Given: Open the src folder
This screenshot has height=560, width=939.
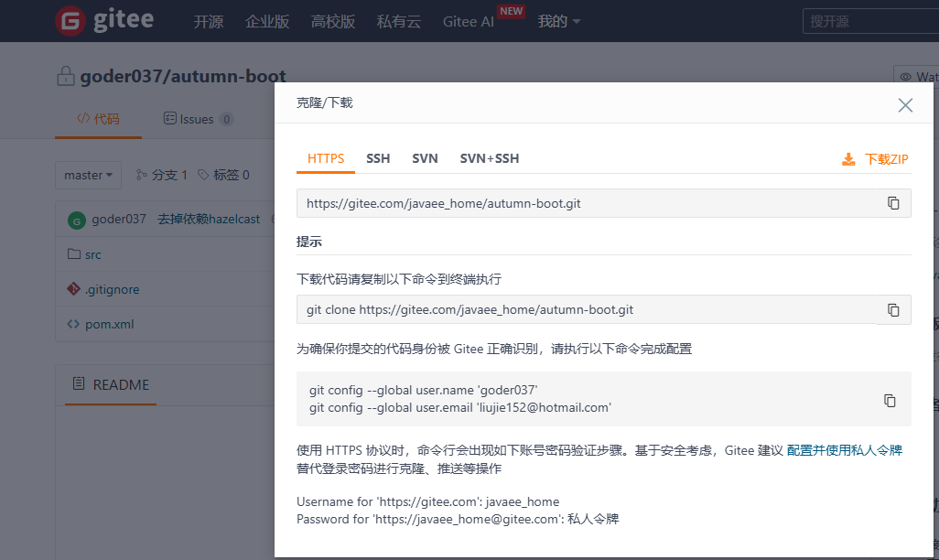Looking at the screenshot, I should click(x=92, y=254).
